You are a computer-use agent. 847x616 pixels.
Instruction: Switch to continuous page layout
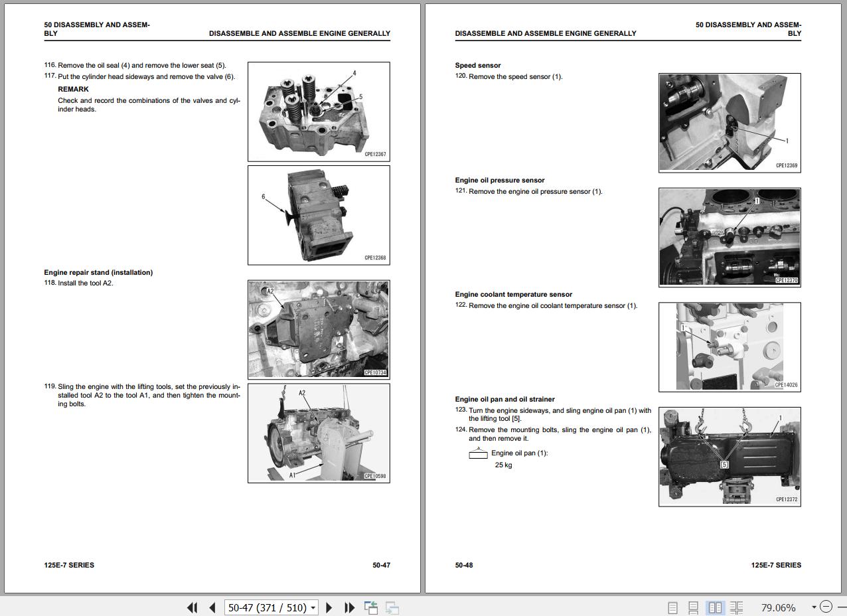click(x=693, y=607)
